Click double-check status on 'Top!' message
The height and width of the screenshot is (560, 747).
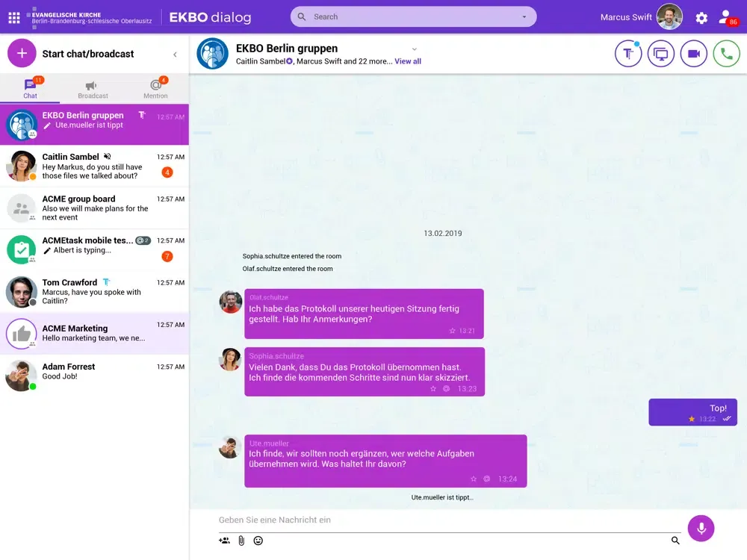click(727, 419)
